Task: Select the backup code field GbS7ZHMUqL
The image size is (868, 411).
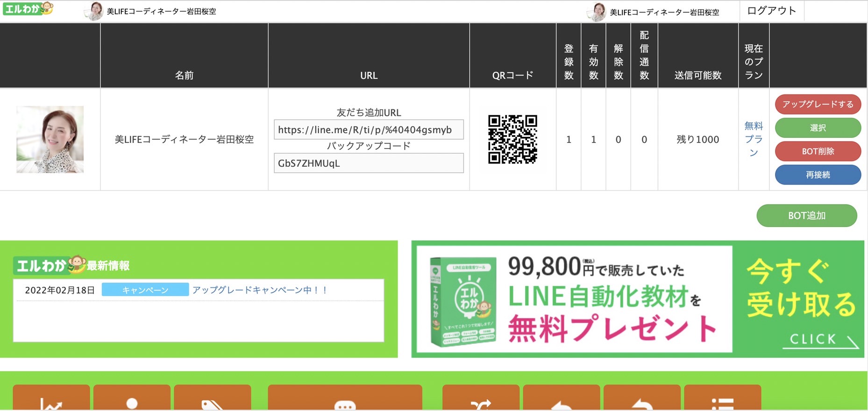Action: click(369, 163)
